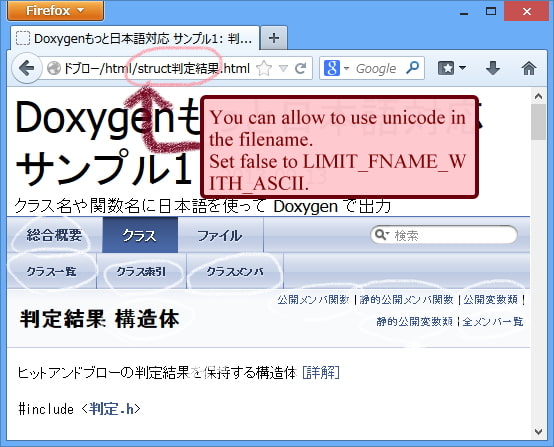Bookmark this page with the star icon

pyautogui.click(x=264, y=68)
